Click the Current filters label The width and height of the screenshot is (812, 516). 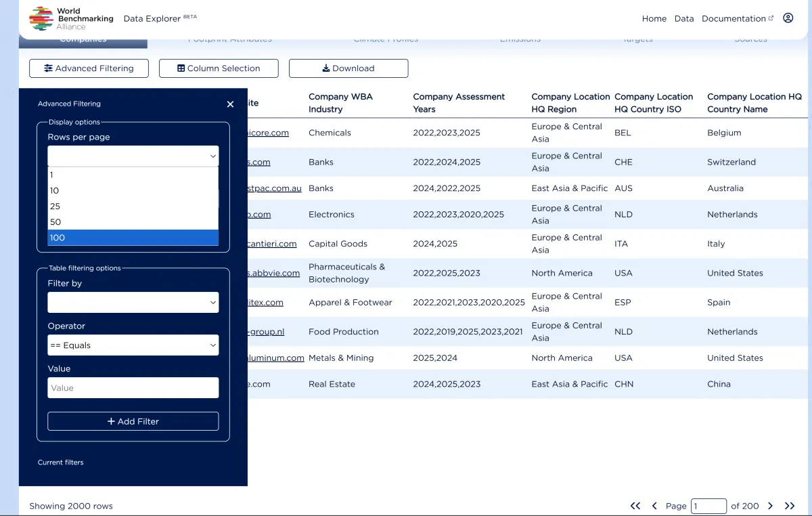point(61,463)
